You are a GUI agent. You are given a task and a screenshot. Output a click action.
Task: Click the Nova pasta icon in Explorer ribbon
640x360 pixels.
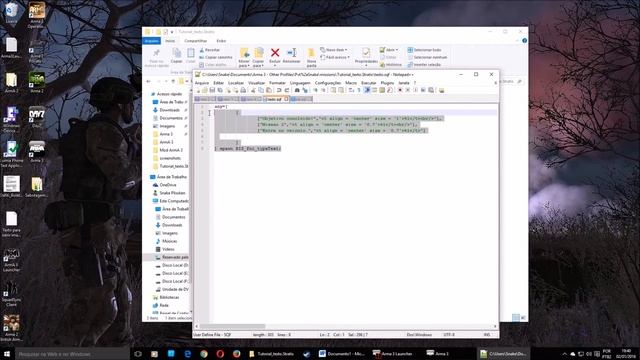pyautogui.click(x=311, y=53)
